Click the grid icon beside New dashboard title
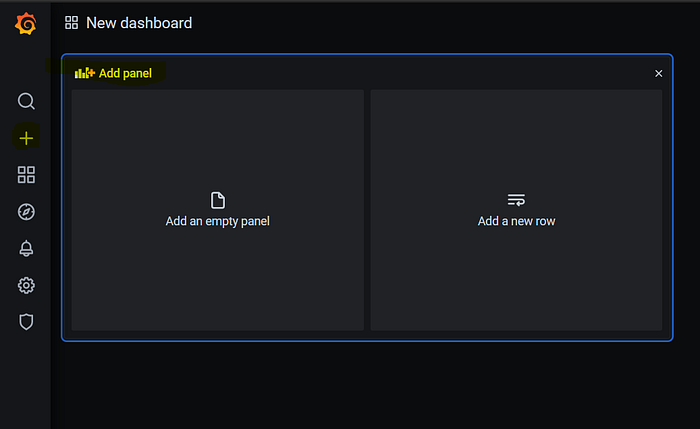Image resolution: width=700 pixels, height=429 pixels. 71,23
